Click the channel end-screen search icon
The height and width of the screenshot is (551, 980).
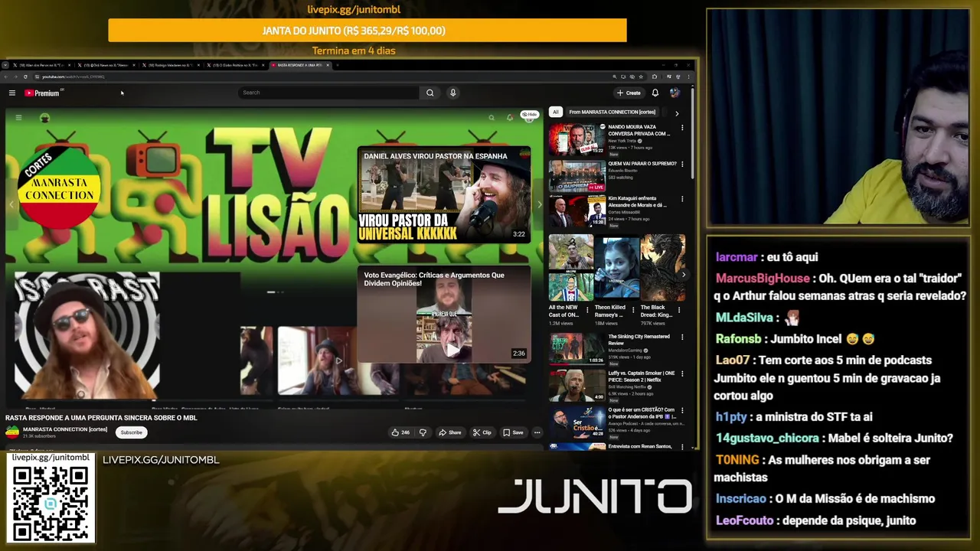[x=492, y=118]
